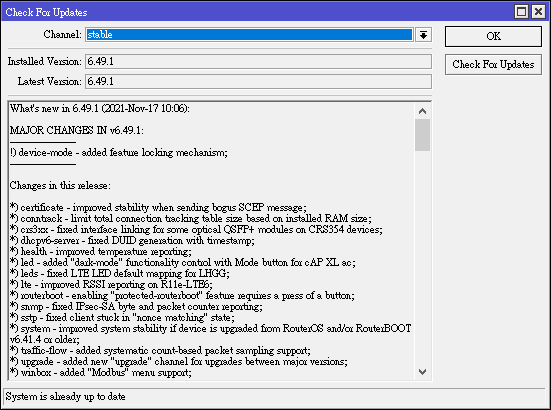Screen dimensions: 551x410
Task: Click the "What's new in 6.49.1" heading line
Action: click(x=100, y=108)
